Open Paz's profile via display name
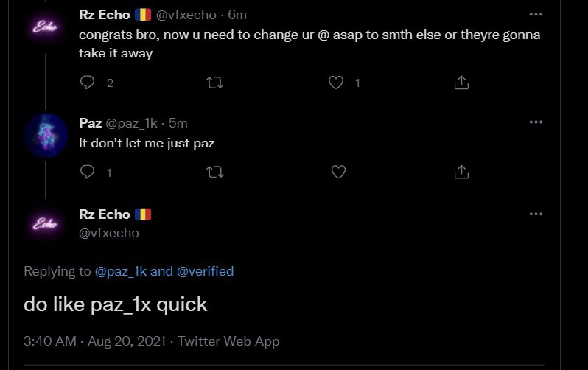 click(90, 122)
